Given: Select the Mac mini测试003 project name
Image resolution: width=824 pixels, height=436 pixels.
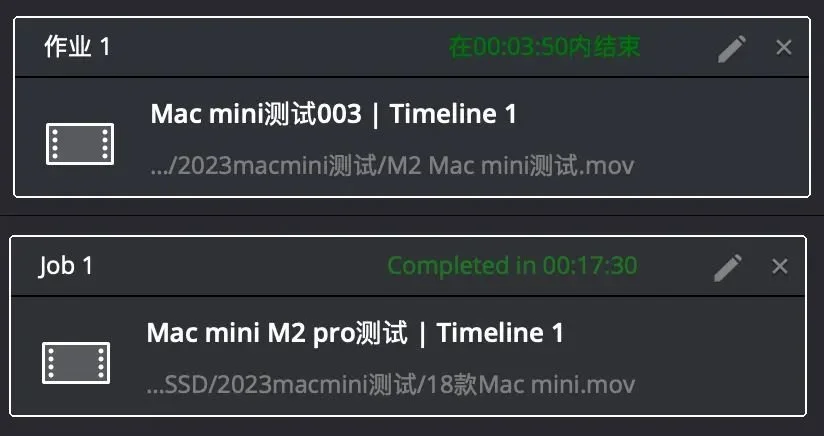Looking at the screenshot, I should click(256, 114).
